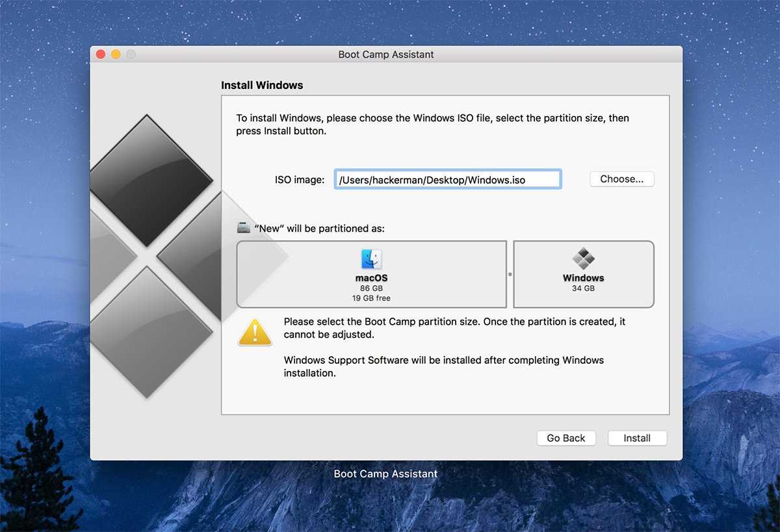780x532 pixels.
Task: Click the yellow warning triangle icon
Action: 255,331
